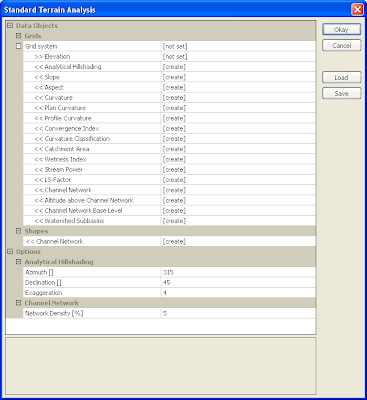Change the Convergence Index output value
Screen dimensions: 367x400
click(238, 128)
